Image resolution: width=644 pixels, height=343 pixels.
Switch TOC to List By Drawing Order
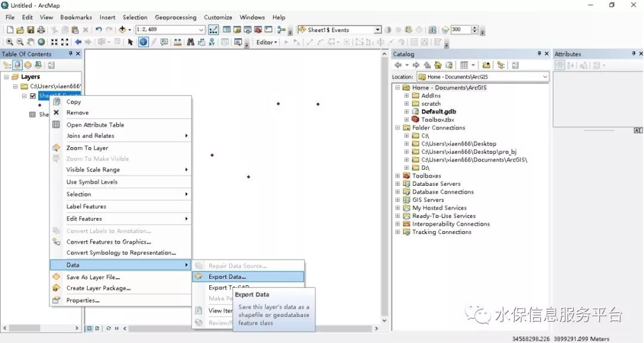[x=7, y=66]
